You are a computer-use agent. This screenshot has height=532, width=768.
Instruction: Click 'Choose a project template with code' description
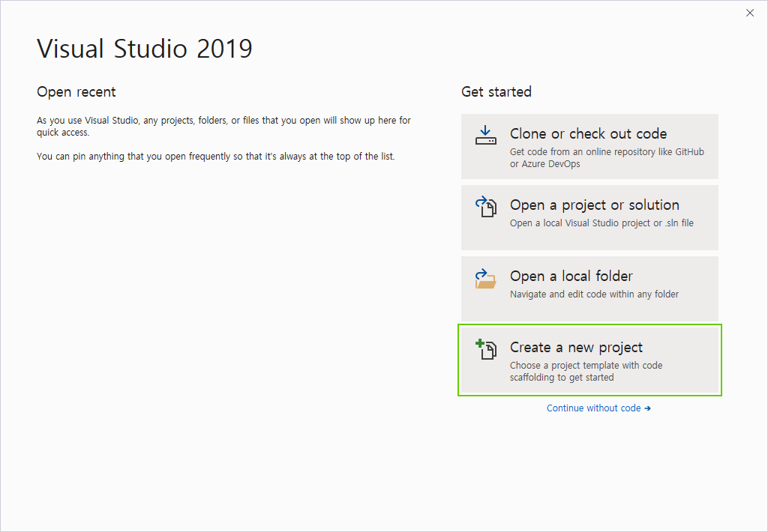[586, 372]
